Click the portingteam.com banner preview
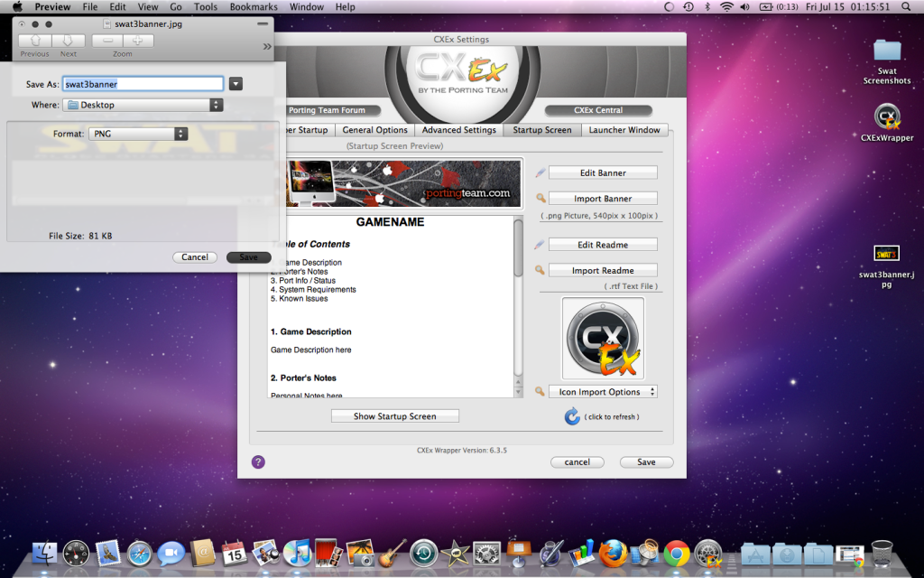This screenshot has height=578, width=924. [x=403, y=182]
